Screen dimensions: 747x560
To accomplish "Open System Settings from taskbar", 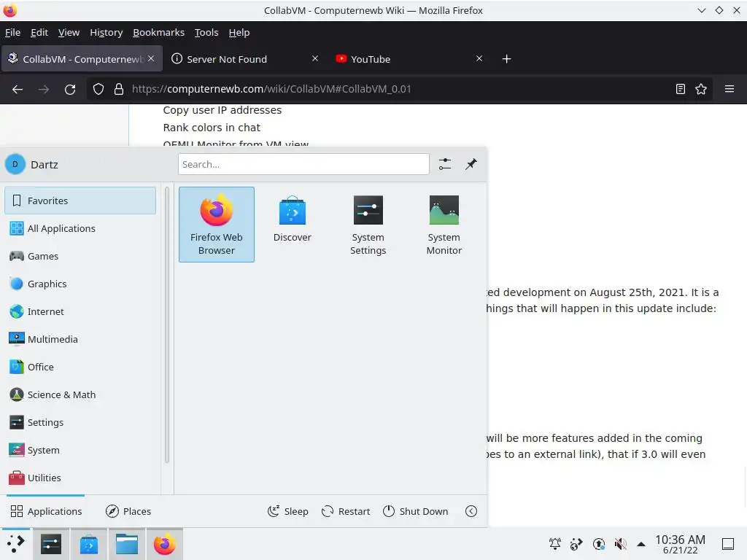I will 51,544.
